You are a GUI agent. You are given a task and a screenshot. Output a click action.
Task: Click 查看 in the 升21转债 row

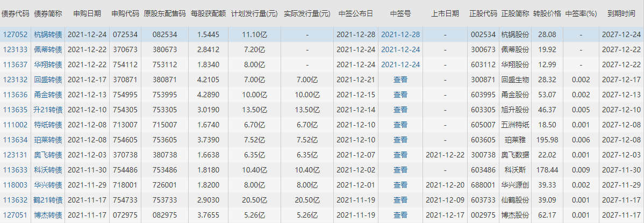click(400, 110)
